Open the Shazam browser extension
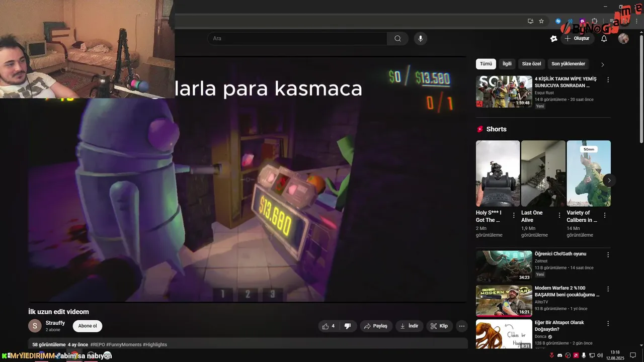The height and width of the screenshot is (362, 644). pyautogui.click(x=558, y=21)
